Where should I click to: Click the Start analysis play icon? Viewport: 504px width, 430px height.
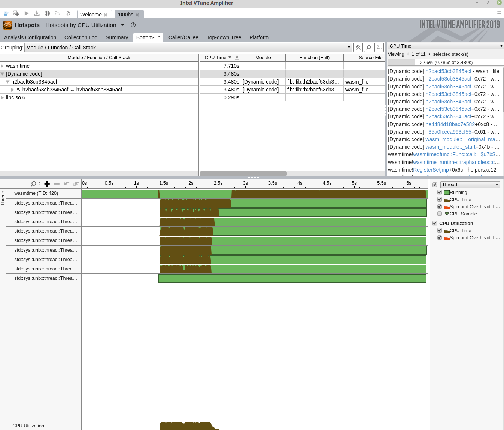point(26,14)
